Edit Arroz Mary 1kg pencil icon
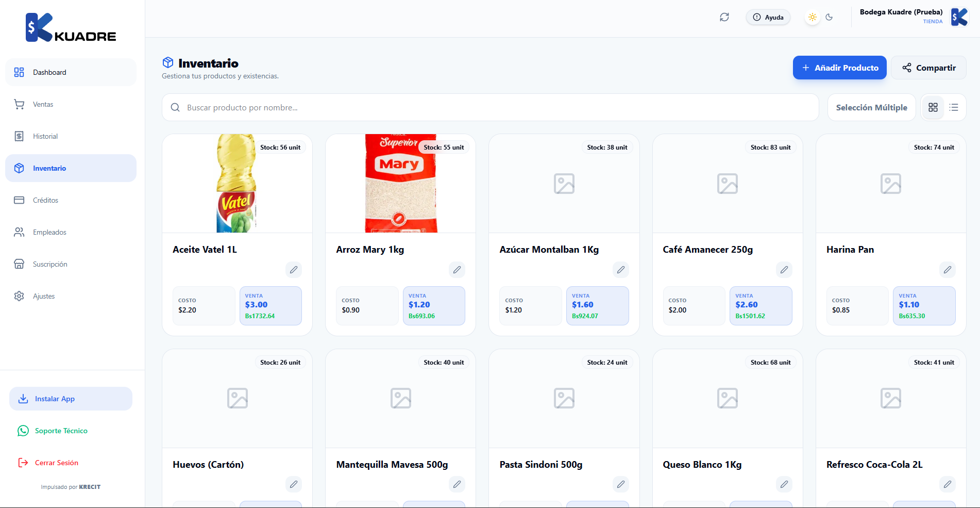The height and width of the screenshot is (508, 980). [x=457, y=270]
